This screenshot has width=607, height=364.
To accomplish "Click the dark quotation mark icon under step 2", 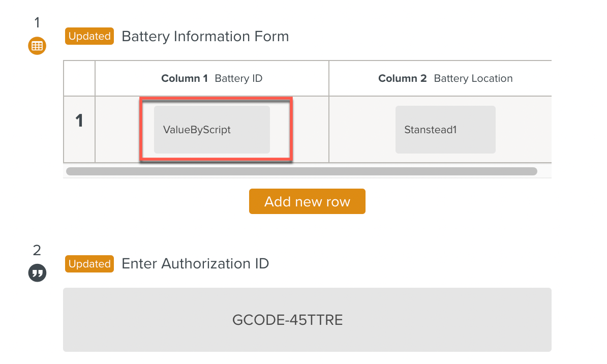I will tap(37, 274).
